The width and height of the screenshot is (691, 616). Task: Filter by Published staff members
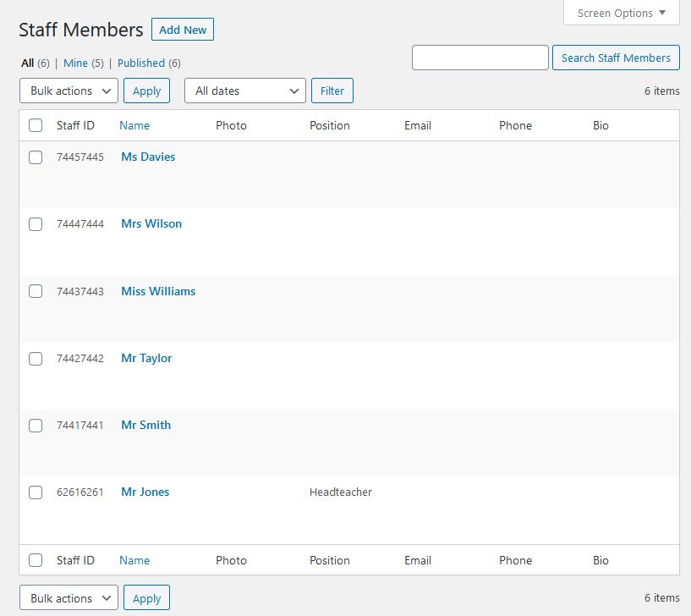click(141, 63)
